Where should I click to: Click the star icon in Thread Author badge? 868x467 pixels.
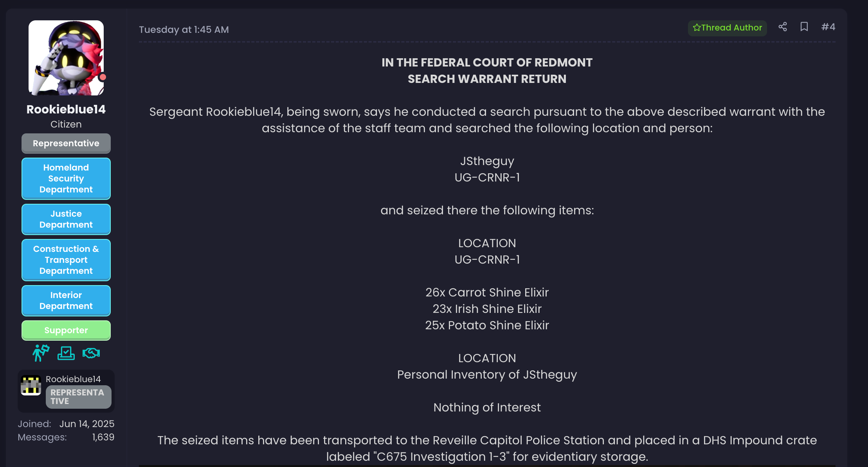pos(697,28)
